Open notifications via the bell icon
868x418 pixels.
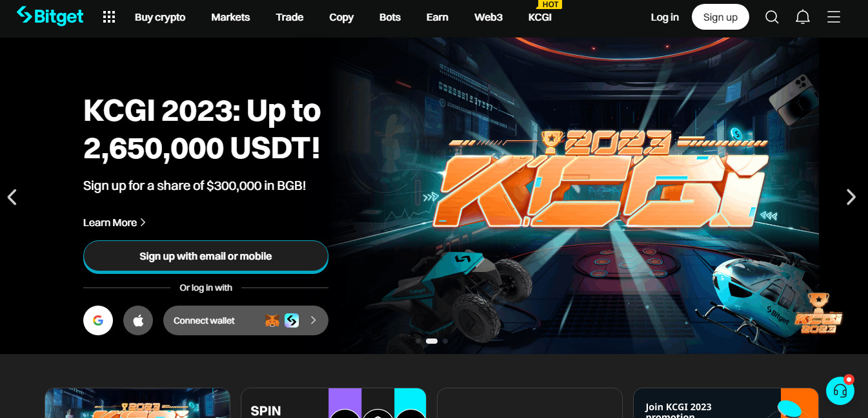coord(803,17)
